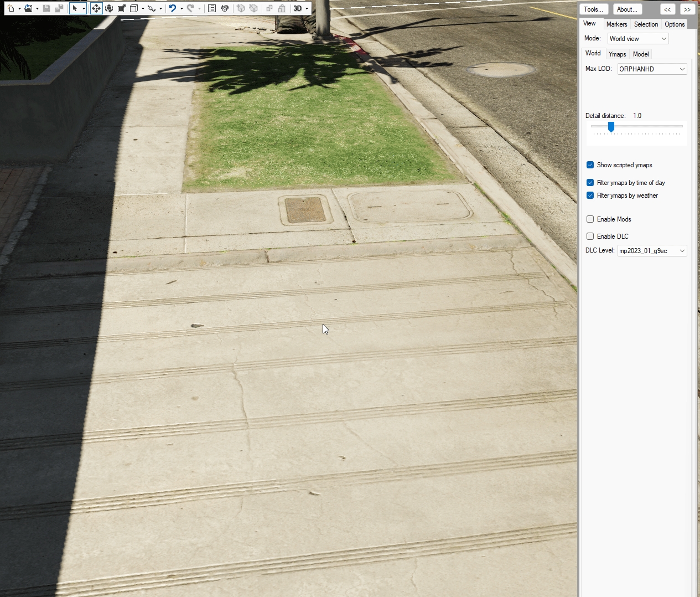Image resolution: width=700 pixels, height=597 pixels.
Task: Click the Undo arrow icon
Action: [173, 8]
